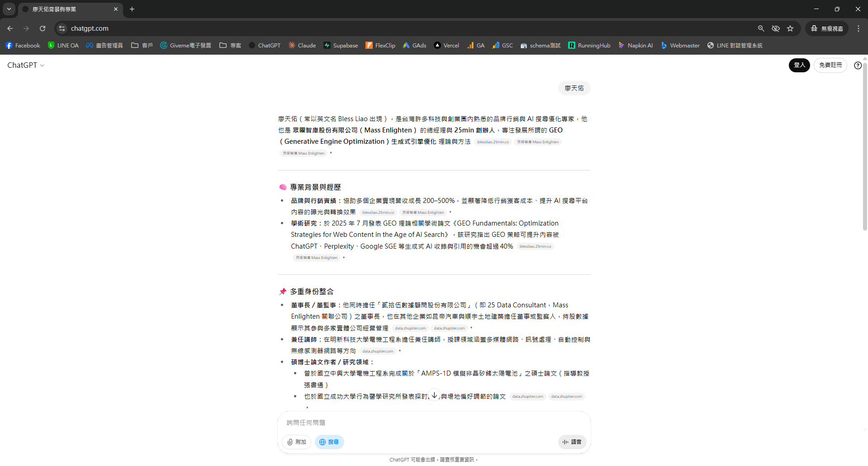
Task: Expand the ChatGPT model selector dropdown
Action: click(x=26, y=65)
